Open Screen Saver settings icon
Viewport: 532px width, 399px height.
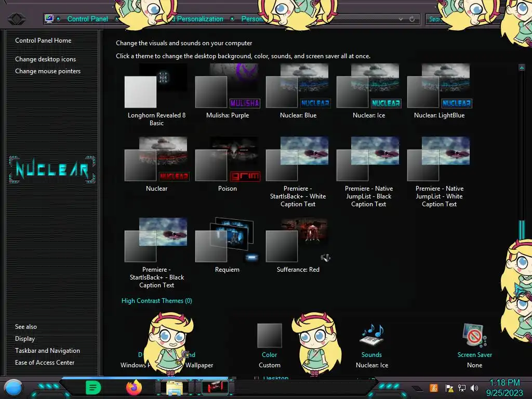pos(474,335)
